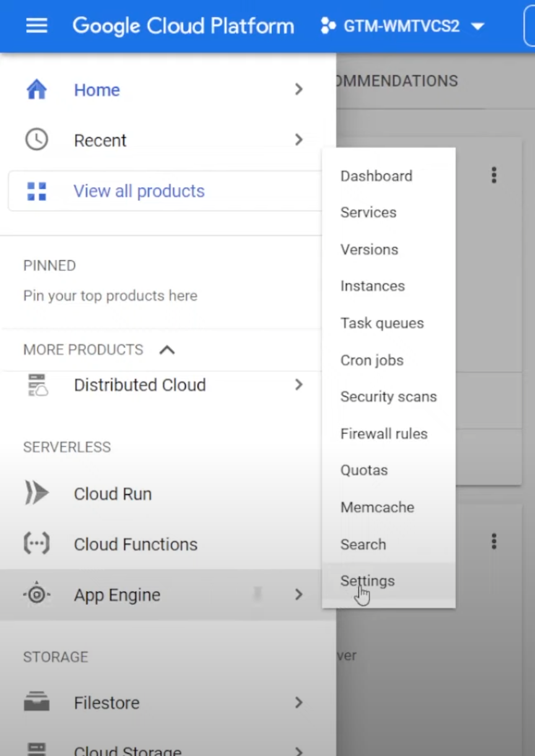Select Security scans in the submenu
Image resolution: width=535 pixels, height=756 pixels.
388,397
